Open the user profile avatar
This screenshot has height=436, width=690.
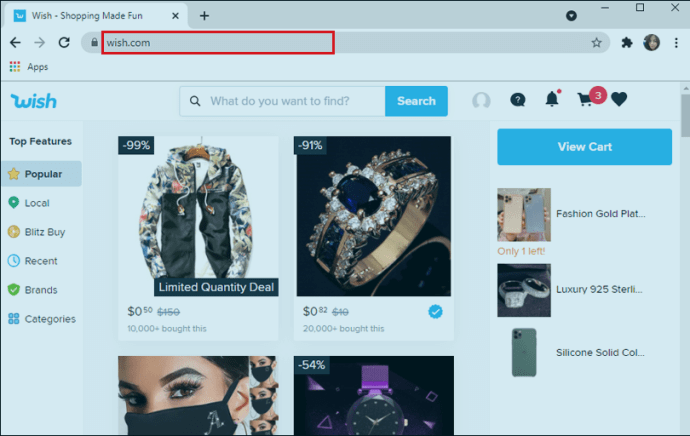coord(481,101)
